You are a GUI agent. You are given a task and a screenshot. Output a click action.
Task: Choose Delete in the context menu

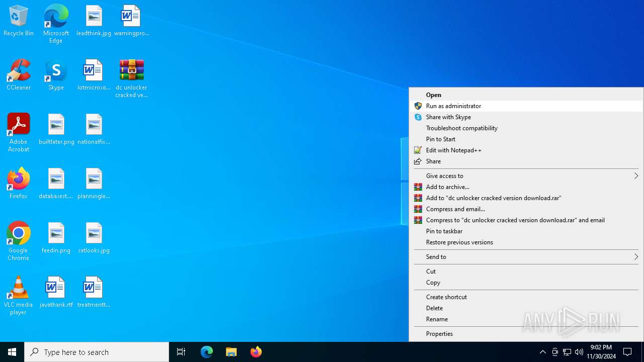(x=526, y=308)
